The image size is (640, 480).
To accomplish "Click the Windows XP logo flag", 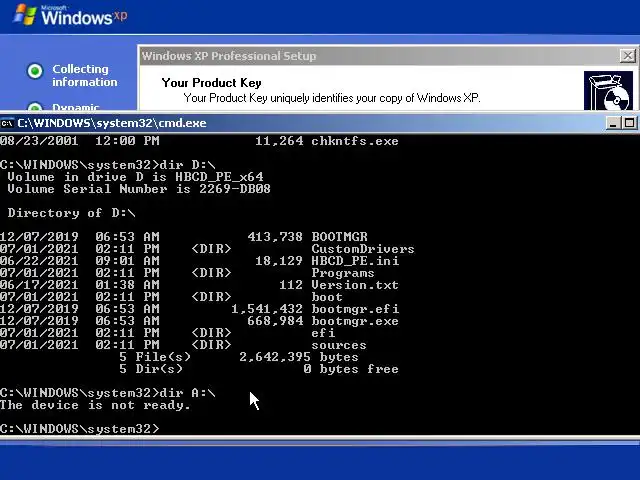I will [24, 16].
